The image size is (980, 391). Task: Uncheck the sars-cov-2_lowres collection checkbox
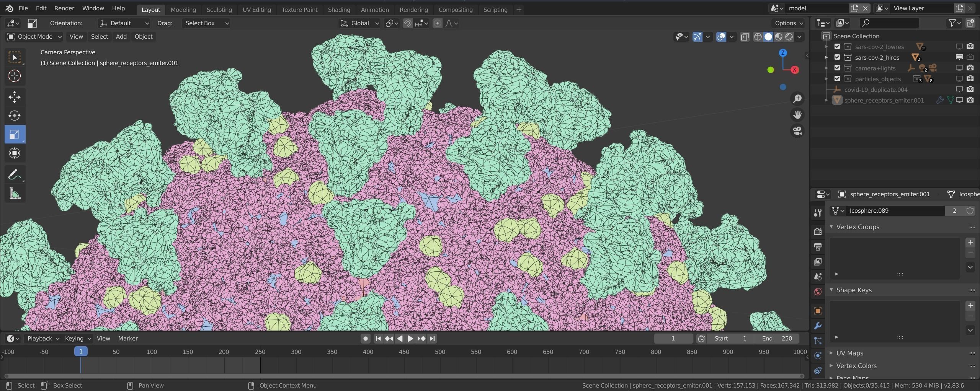837,47
